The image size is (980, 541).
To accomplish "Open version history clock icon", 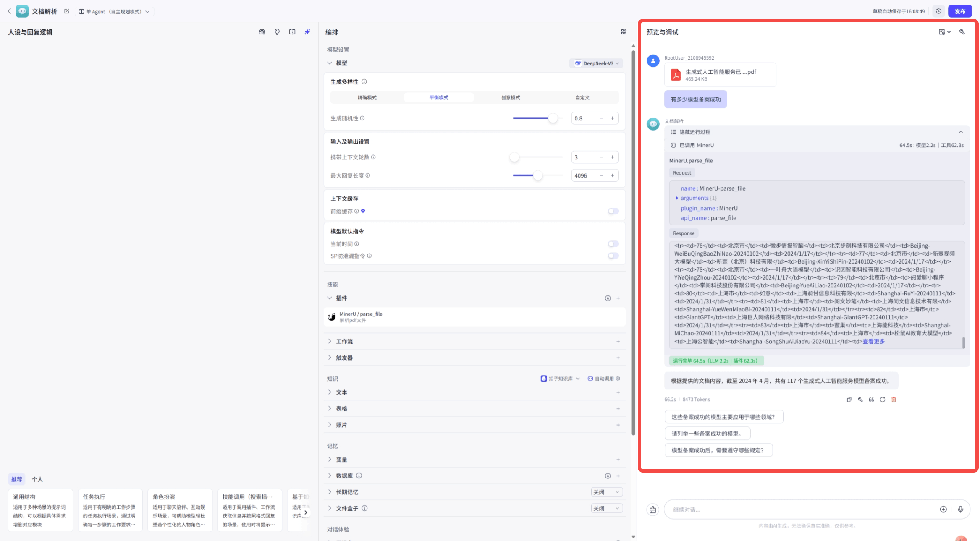I will tap(938, 11).
